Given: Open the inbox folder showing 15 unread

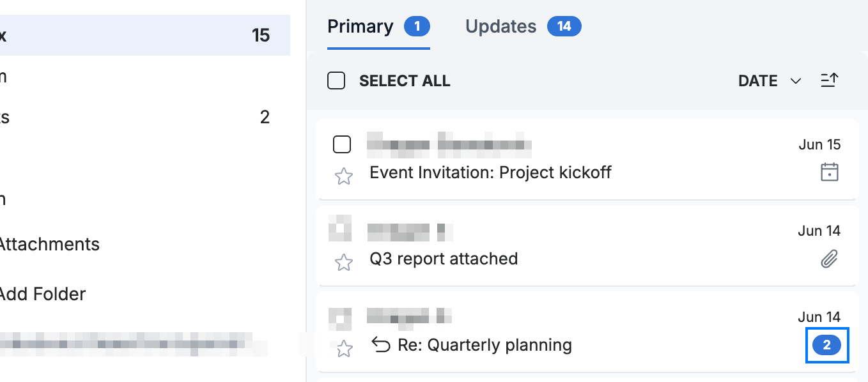Looking at the screenshot, I should [145, 35].
